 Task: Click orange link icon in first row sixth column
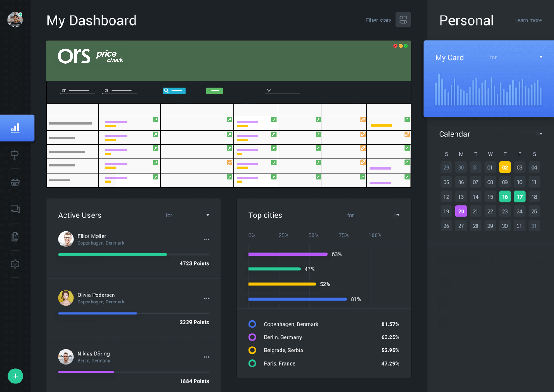[x=363, y=120]
